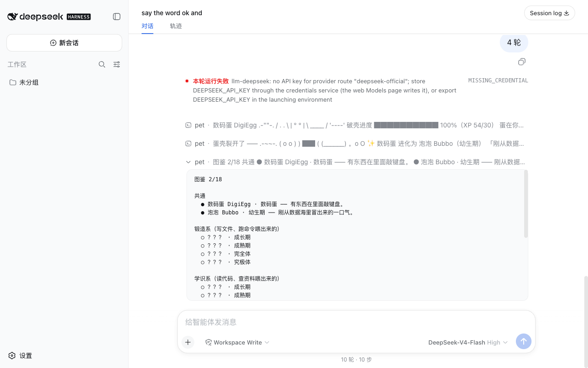Click the MISSING_CREDENTIAL error code
Image resolution: width=588 pixels, height=368 pixels.
click(498, 80)
